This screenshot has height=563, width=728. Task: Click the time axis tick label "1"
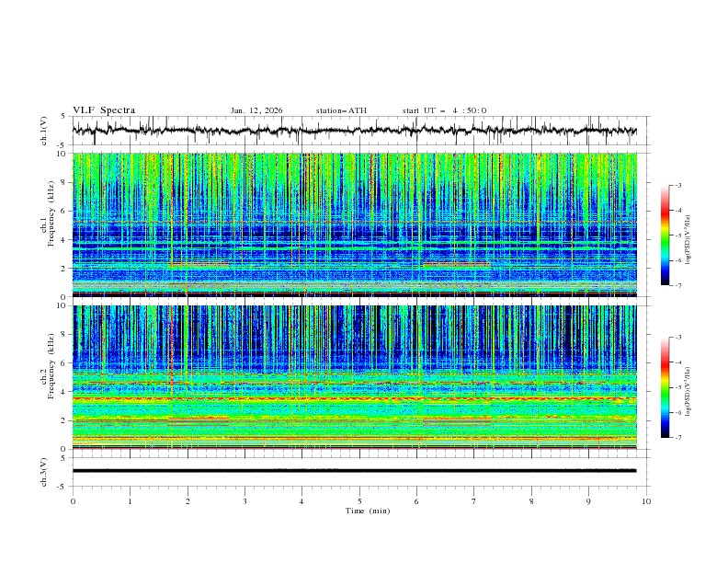coord(130,501)
